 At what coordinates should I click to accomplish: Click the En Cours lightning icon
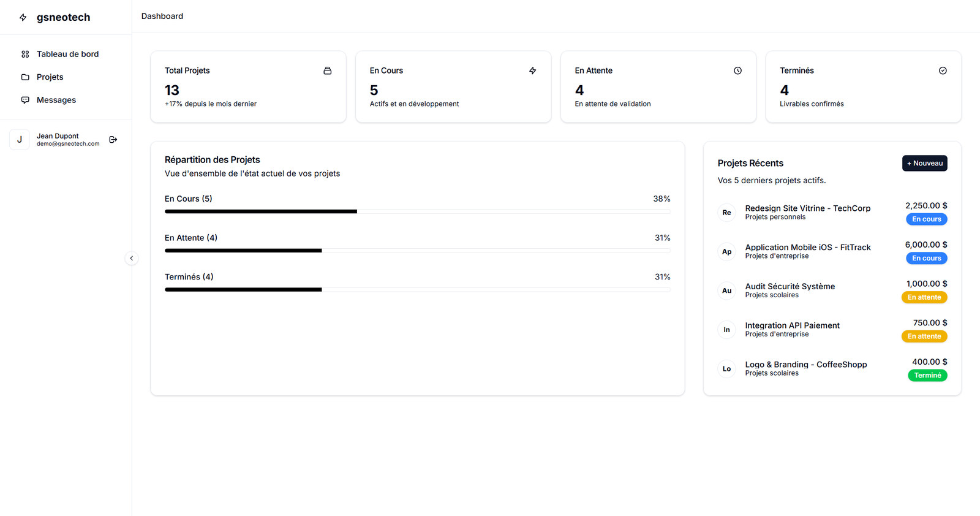pos(533,70)
